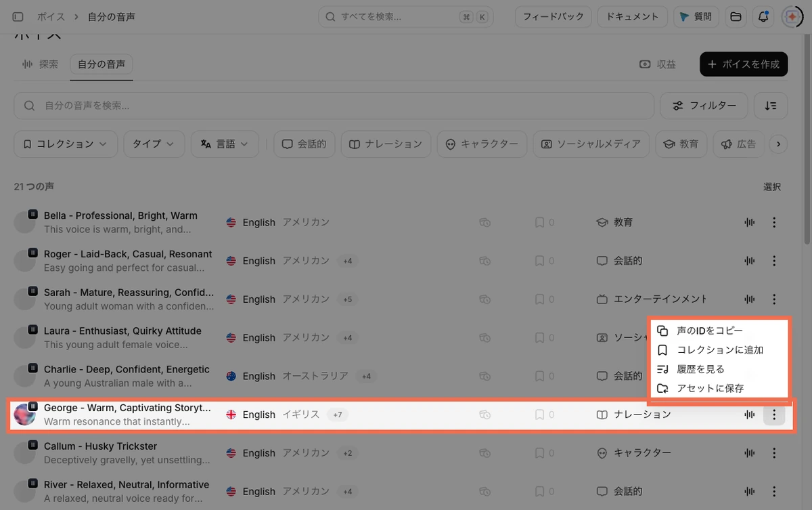Click sharing icon in George row
This screenshot has height=510, width=812.
[x=484, y=415]
